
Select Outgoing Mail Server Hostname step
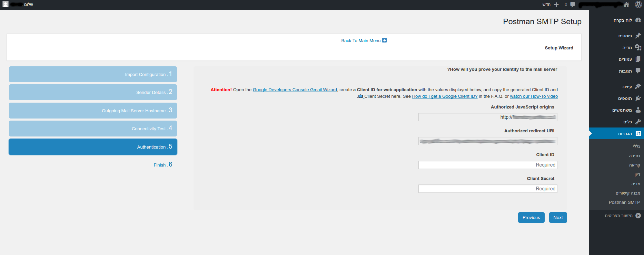click(x=93, y=111)
